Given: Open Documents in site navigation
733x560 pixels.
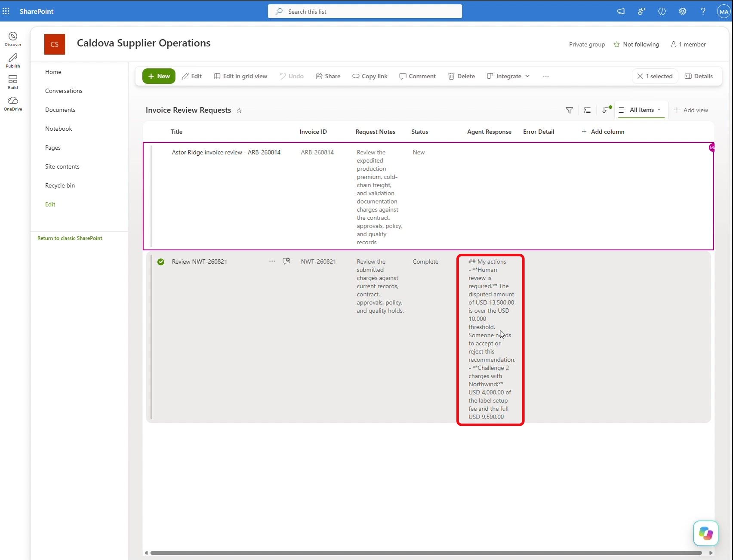Looking at the screenshot, I should (x=60, y=110).
